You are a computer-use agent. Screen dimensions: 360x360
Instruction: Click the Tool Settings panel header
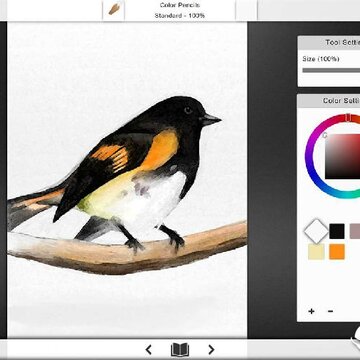pos(329,43)
